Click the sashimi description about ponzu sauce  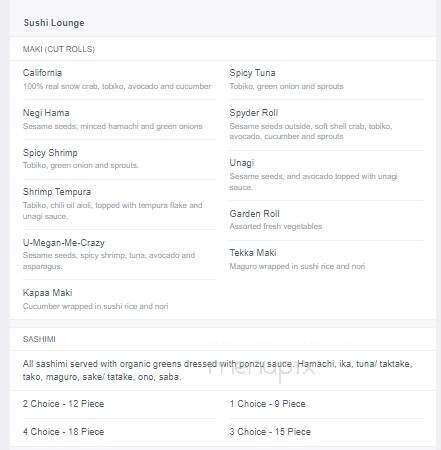click(x=218, y=370)
